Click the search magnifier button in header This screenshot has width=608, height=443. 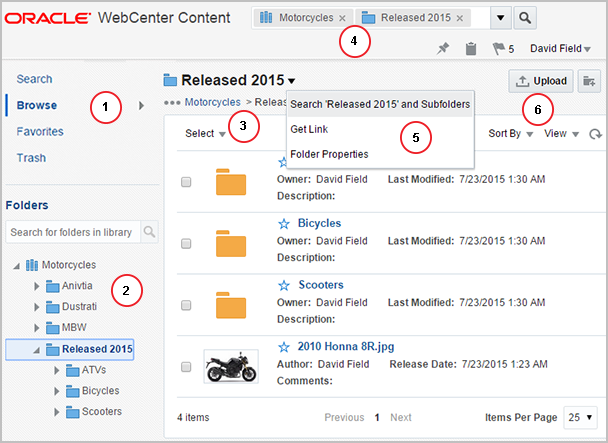click(x=525, y=18)
